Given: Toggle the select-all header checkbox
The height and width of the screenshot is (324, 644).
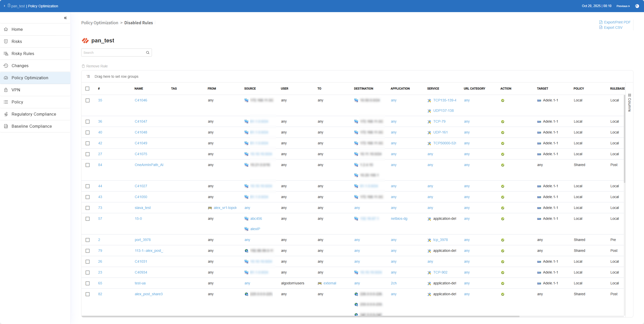Looking at the screenshot, I should click(x=87, y=89).
